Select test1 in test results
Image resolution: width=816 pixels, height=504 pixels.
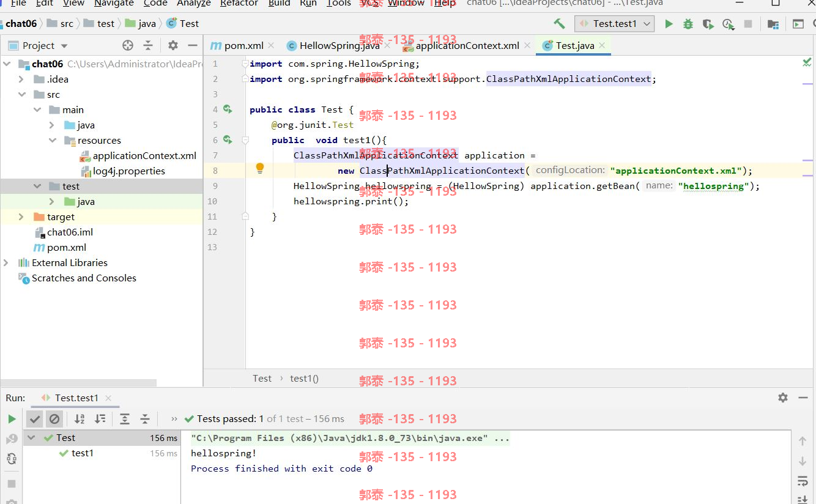click(x=83, y=453)
